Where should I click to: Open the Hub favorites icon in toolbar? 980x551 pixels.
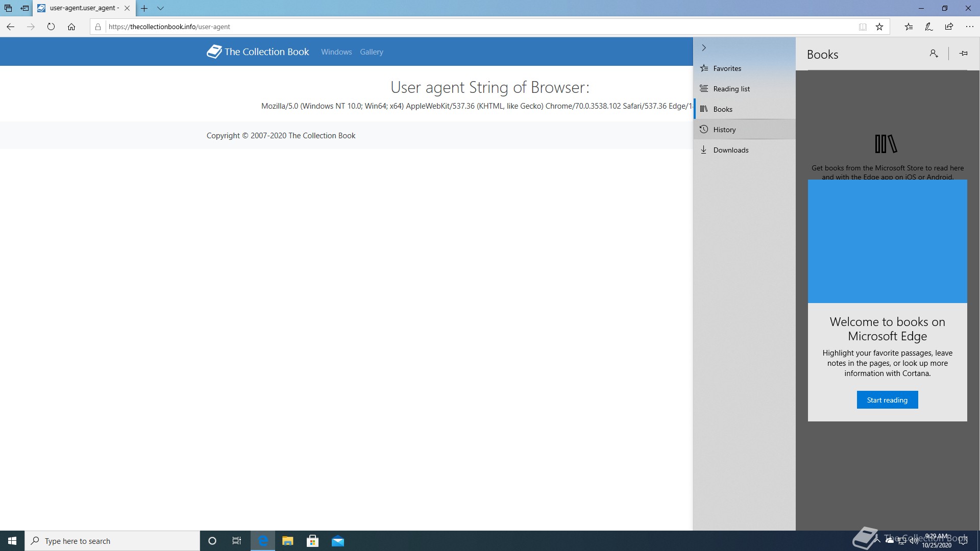click(x=909, y=27)
